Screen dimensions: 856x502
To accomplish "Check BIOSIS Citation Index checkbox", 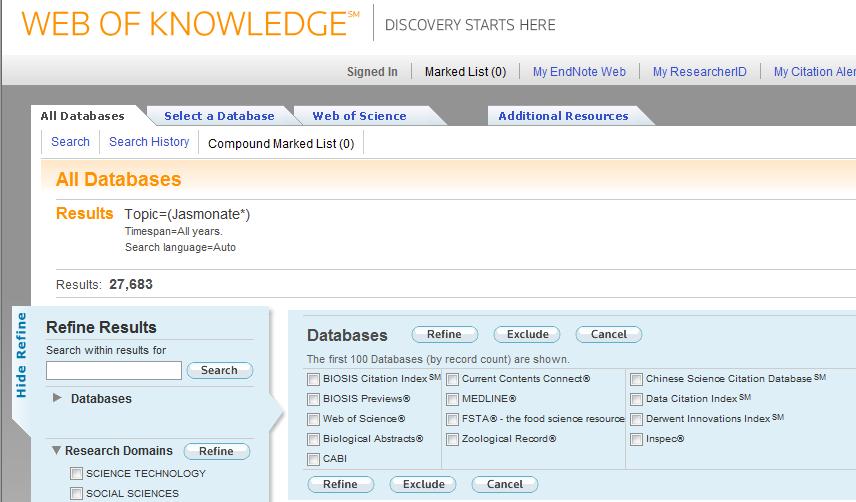I will click(x=313, y=379).
